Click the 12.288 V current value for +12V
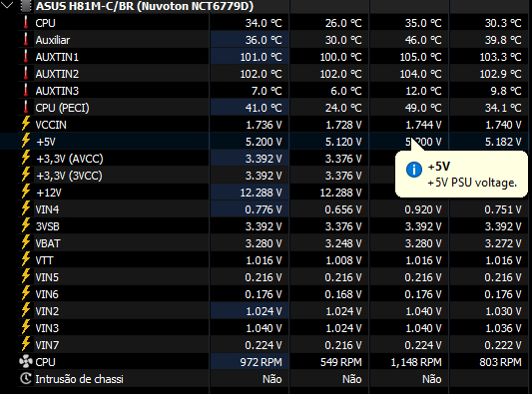532x394 pixels. click(x=261, y=193)
